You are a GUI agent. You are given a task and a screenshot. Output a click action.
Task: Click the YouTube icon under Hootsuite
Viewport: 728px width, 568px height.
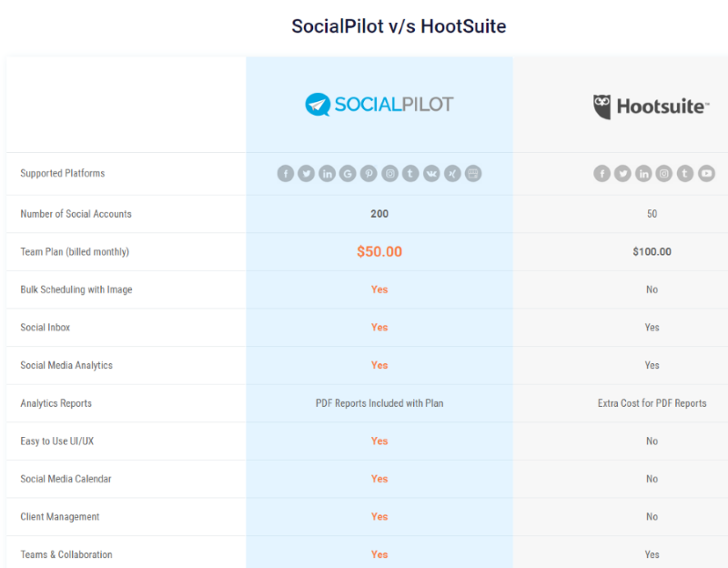click(x=706, y=174)
